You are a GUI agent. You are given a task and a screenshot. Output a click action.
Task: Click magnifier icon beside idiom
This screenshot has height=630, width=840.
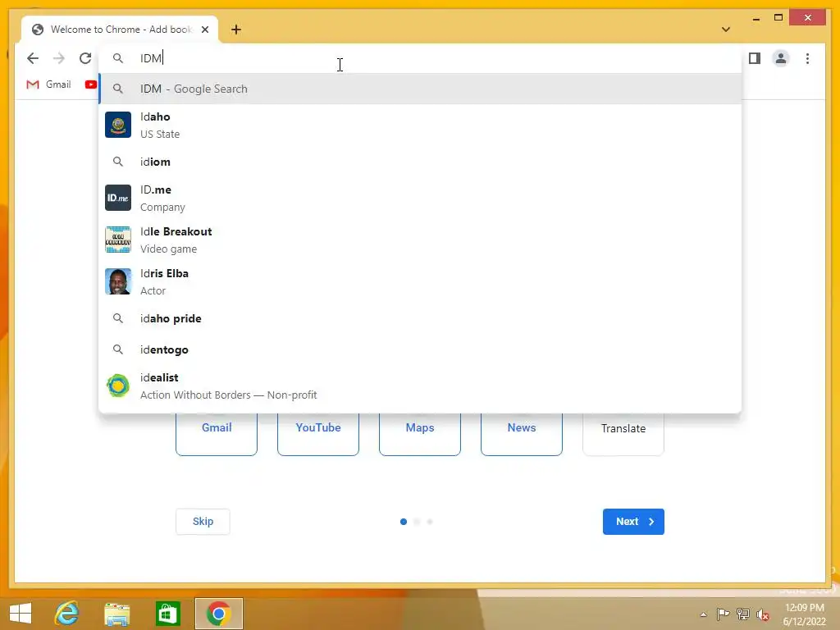[118, 162]
